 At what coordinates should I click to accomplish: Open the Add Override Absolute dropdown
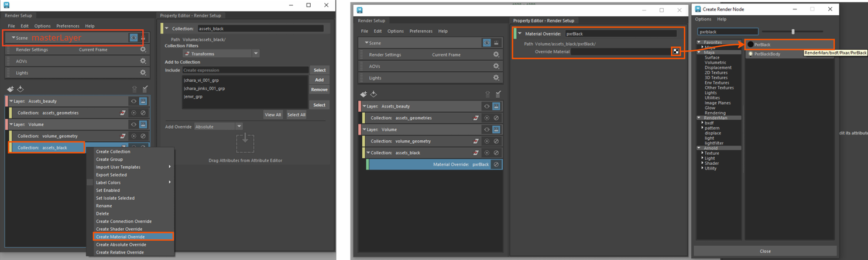239,127
